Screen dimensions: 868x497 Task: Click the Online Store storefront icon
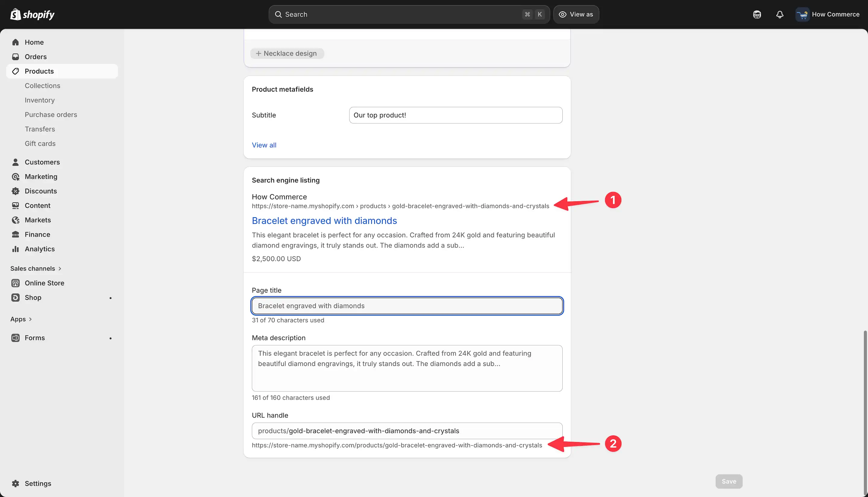15,283
